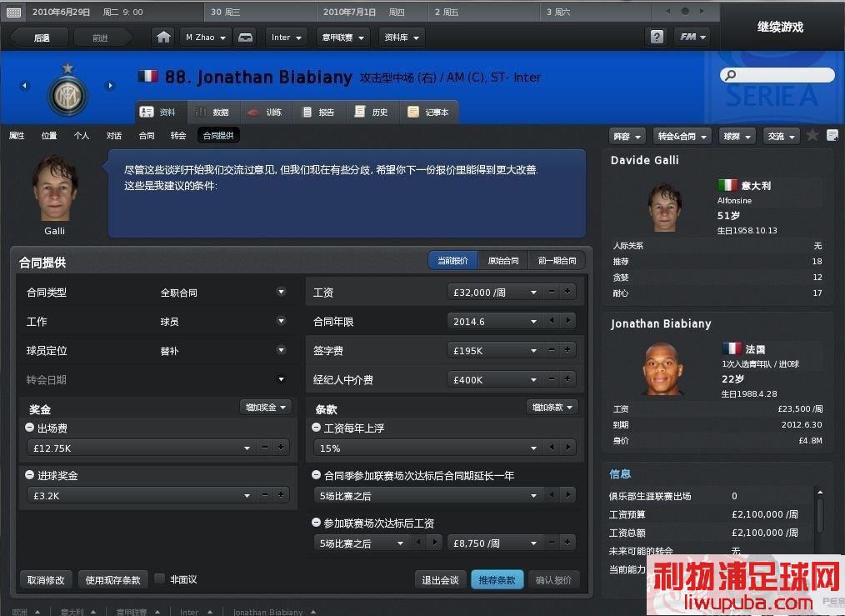Reduce 合同年限 with the left arrow
Viewport: 845px width, 616px height.
click(552, 321)
